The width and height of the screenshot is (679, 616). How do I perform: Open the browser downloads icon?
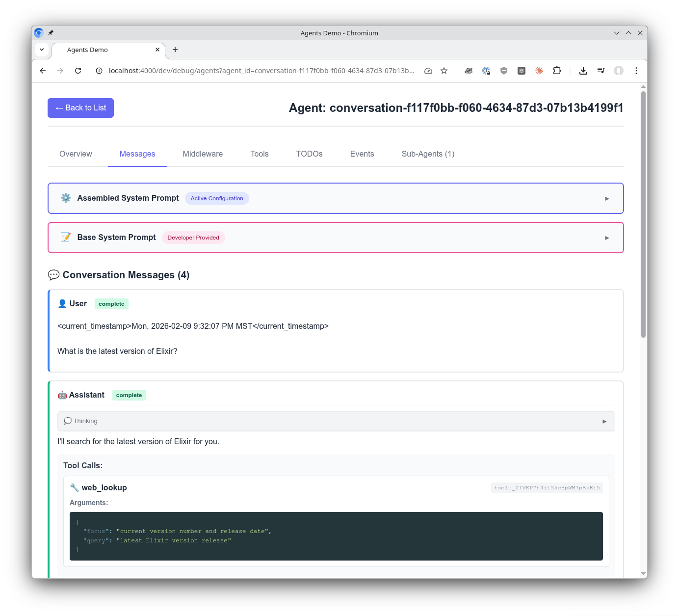[x=583, y=71]
